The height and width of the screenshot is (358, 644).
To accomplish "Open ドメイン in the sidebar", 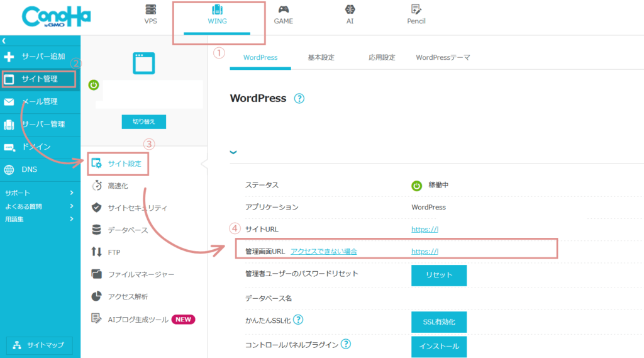I will point(40,147).
